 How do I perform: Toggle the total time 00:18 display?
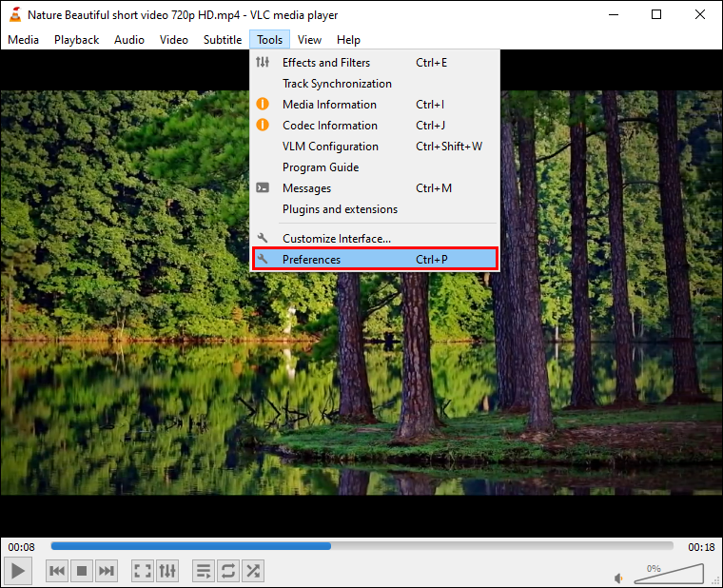pos(701,547)
